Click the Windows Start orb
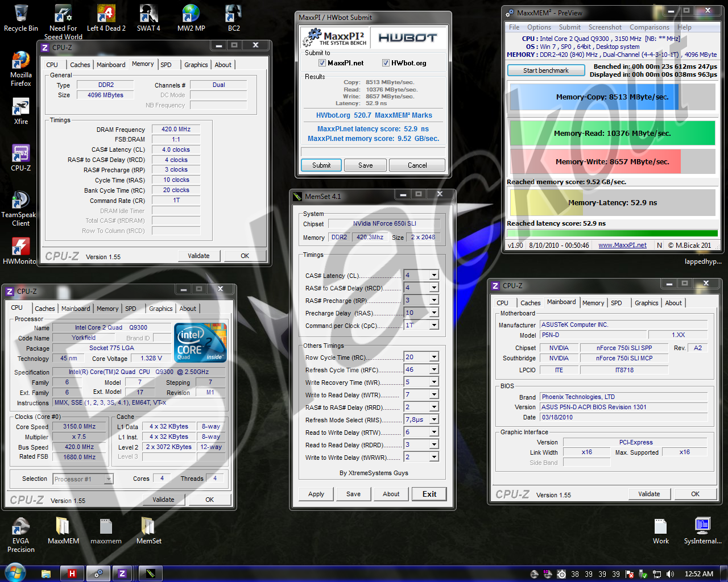The image size is (728, 582). [x=15, y=573]
